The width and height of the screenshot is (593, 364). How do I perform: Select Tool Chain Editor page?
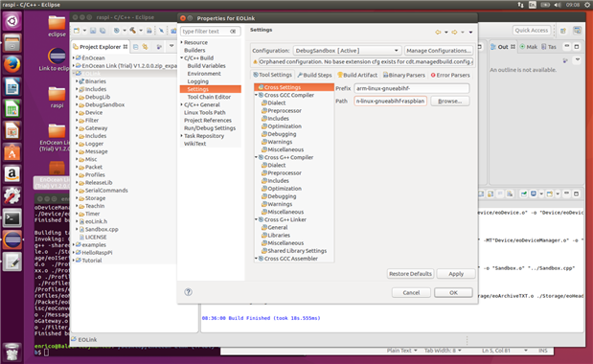(209, 97)
